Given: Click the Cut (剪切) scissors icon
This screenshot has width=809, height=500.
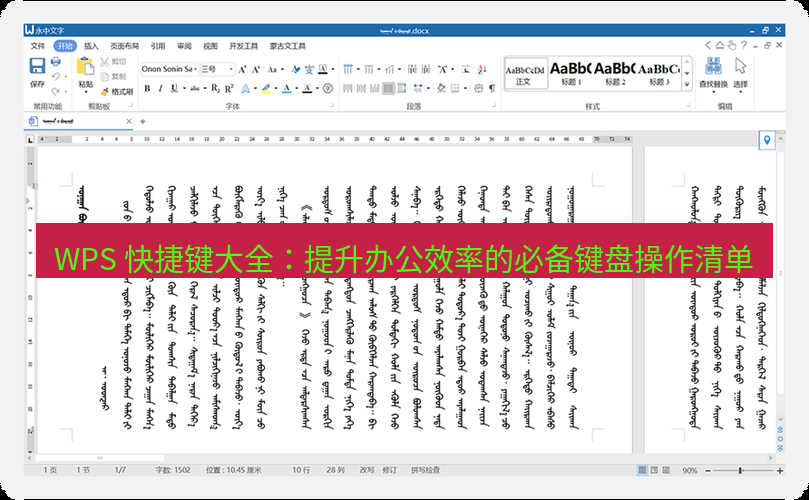Looking at the screenshot, I should coord(105,61).
